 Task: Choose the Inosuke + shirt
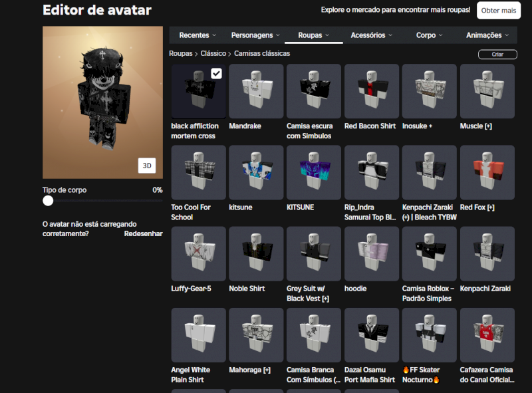[429, 91]
